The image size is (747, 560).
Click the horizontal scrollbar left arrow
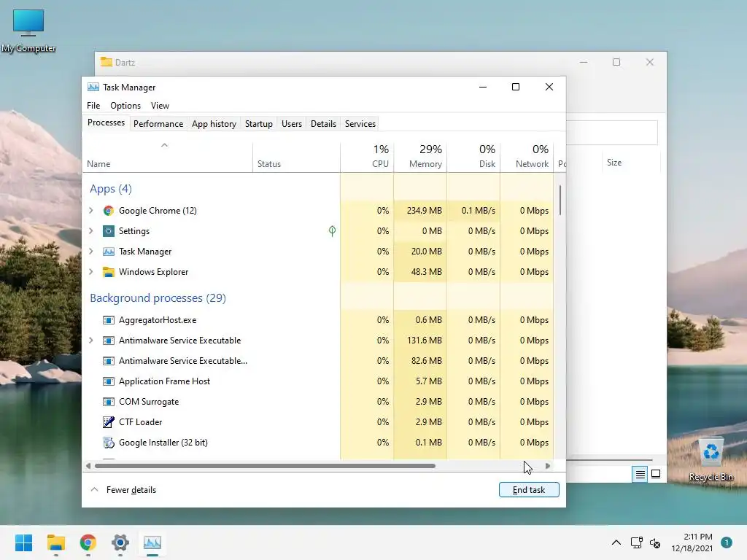[x=88, y=466]
